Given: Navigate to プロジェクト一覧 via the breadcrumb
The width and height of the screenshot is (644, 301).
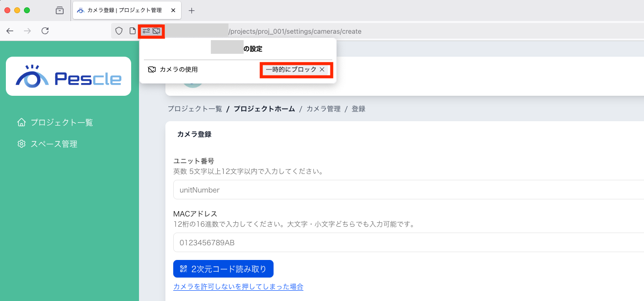Looking at the screenshot, I should pos(195,108).
